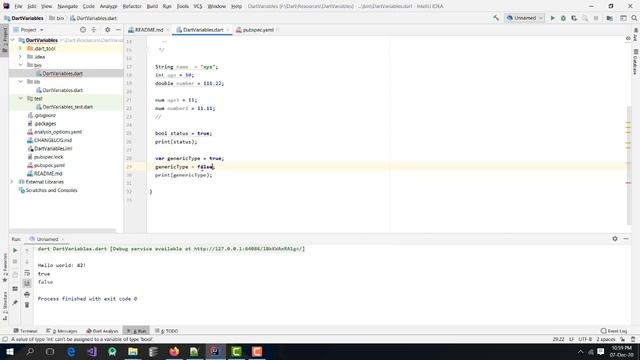Hide the Project panel with minus icon
640x360 pixels.
(118, 30)
